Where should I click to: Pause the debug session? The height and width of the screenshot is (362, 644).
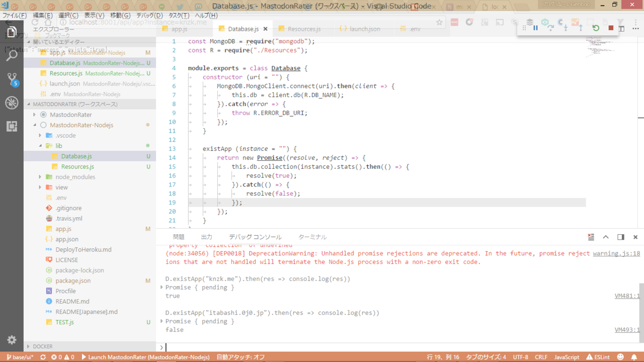(x=535, y=28)
